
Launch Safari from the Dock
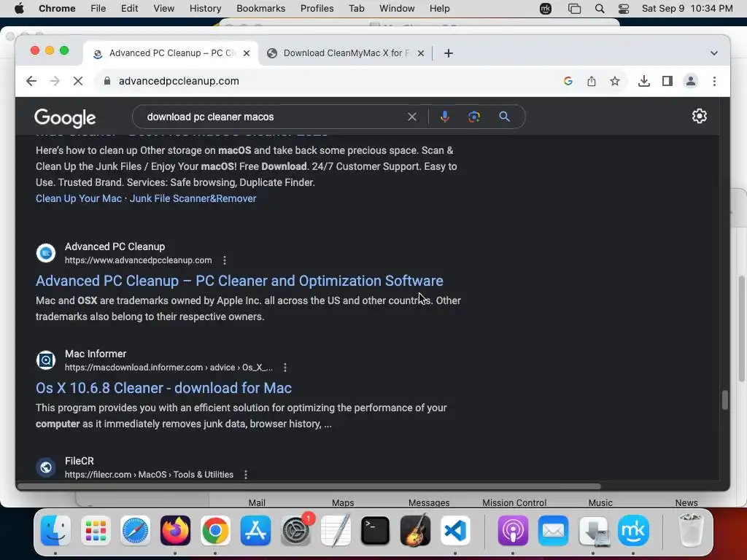(135, 530)
